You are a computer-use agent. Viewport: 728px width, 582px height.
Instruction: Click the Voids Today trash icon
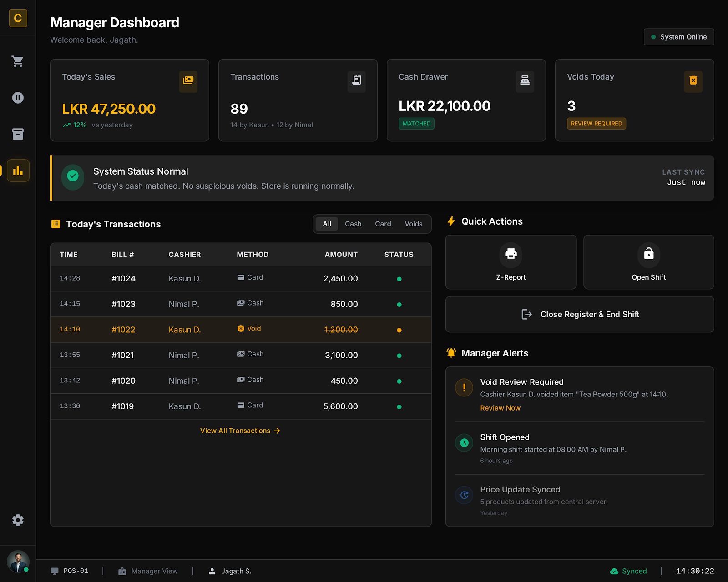coord(693,81)
